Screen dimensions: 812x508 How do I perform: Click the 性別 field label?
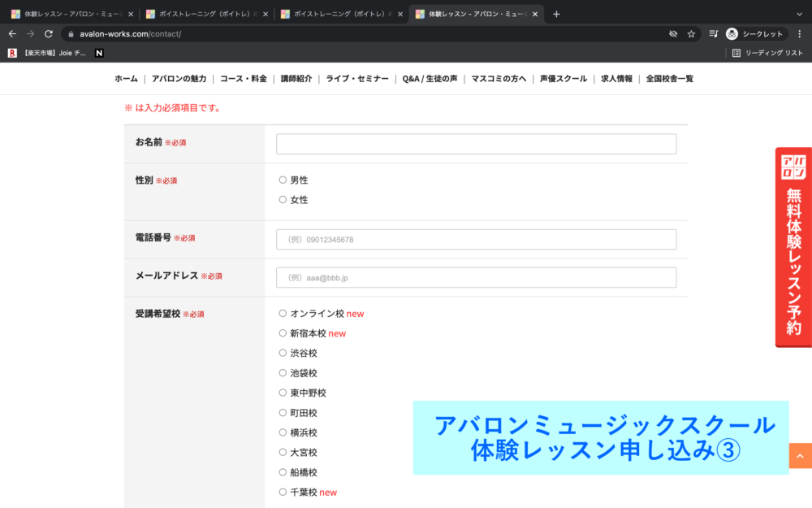point(144,180)
